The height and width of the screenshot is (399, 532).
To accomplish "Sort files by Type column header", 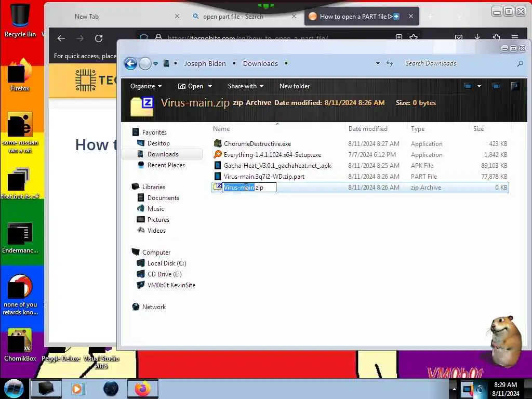I will point(418,129).
